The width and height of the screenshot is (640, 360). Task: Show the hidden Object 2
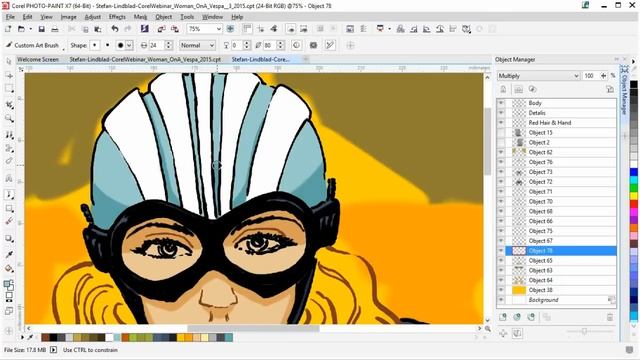pos(501,142)
